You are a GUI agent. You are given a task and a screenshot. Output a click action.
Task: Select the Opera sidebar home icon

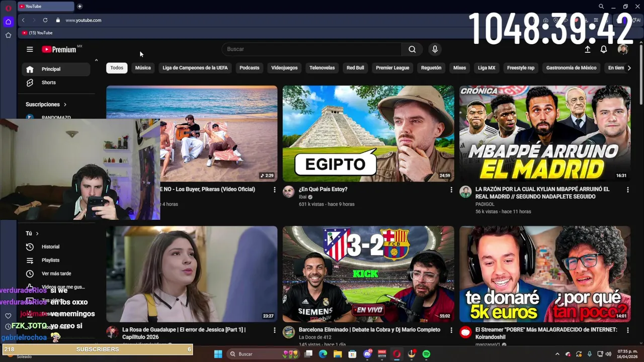click(8, 22)
